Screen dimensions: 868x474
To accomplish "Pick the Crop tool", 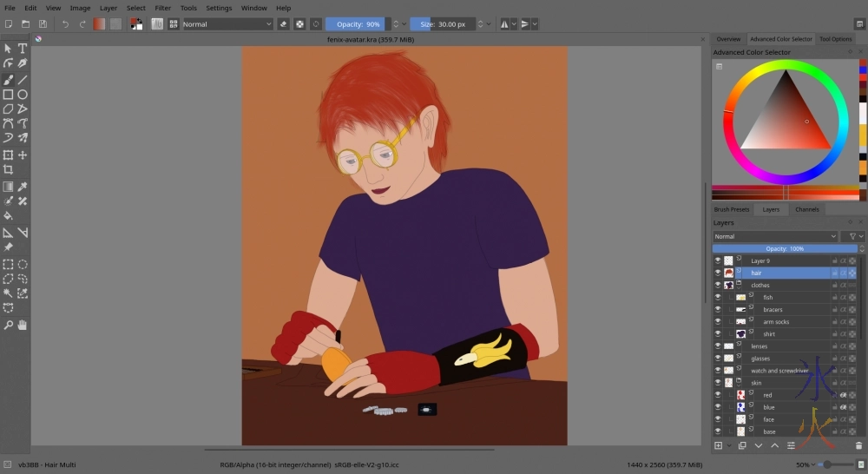I will pyautogui.click(x=8, y=170).
